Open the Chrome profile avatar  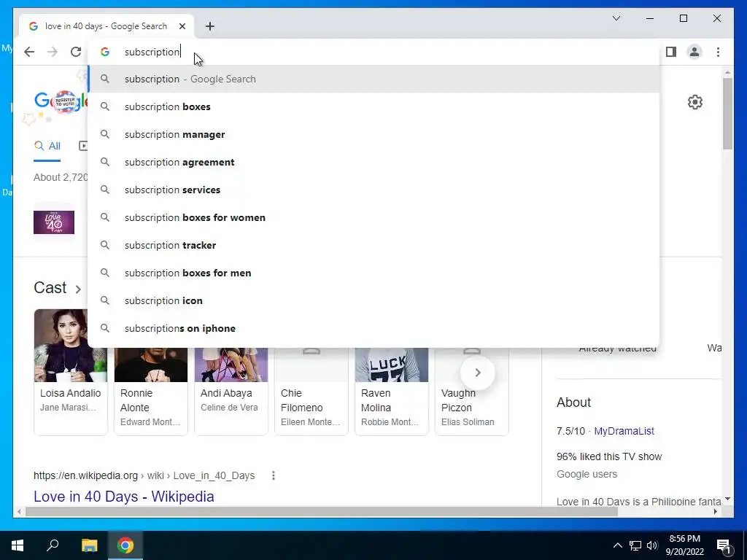694,52
